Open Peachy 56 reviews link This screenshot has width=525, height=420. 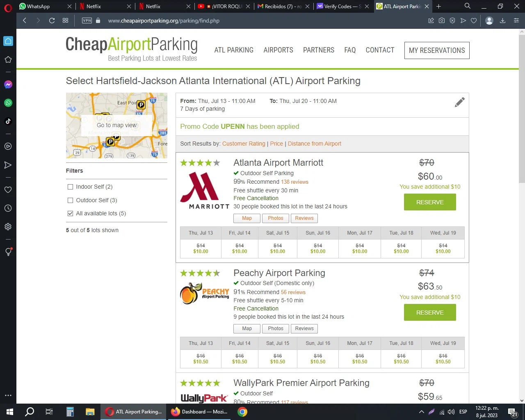pyautogui.click(x=293, y=292)
